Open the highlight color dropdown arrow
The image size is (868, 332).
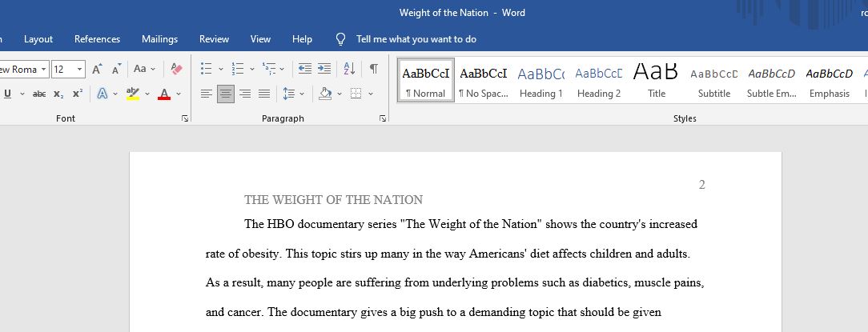point(147,94)
